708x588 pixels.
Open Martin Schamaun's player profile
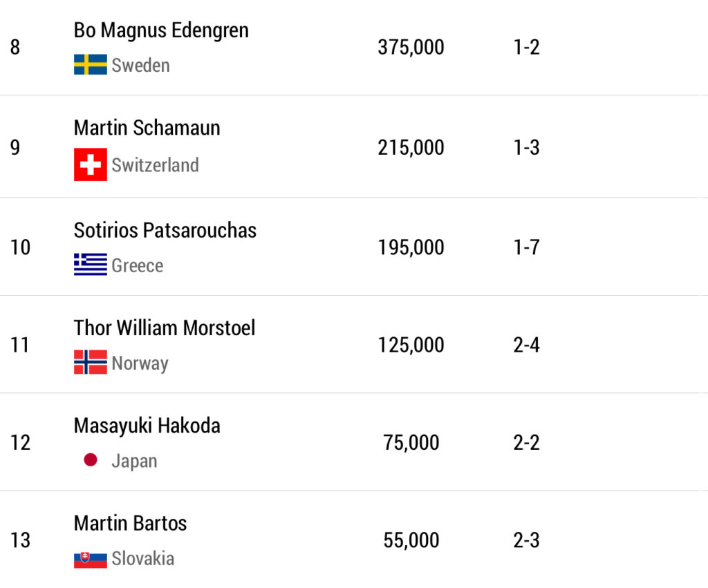[147, 128]
